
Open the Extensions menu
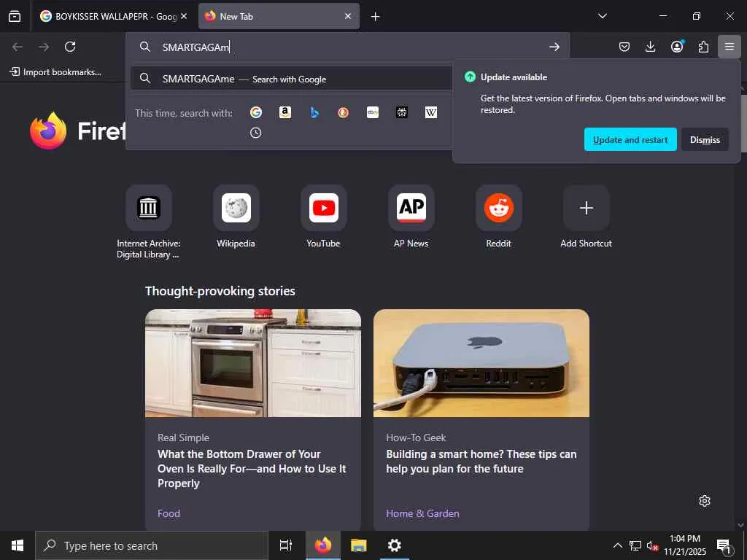tap(703, 47)
